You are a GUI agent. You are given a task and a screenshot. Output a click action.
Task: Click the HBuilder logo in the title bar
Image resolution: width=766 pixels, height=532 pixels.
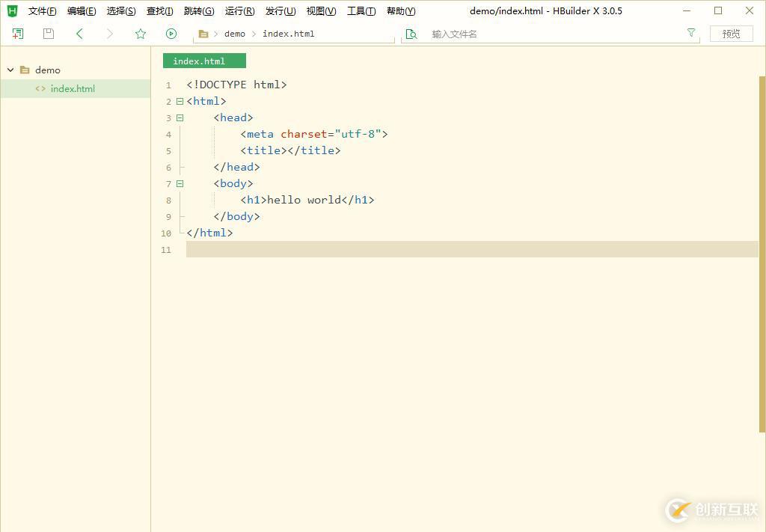coord(11,10)
